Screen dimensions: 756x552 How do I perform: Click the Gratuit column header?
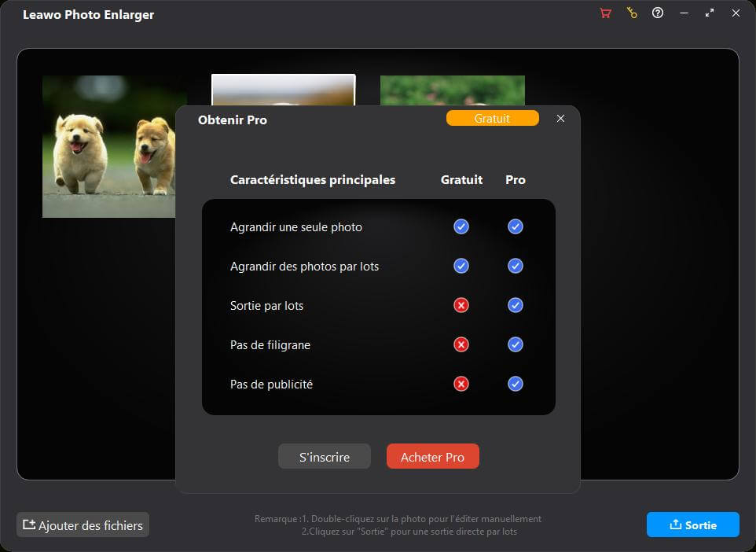(x=461, y=180)
